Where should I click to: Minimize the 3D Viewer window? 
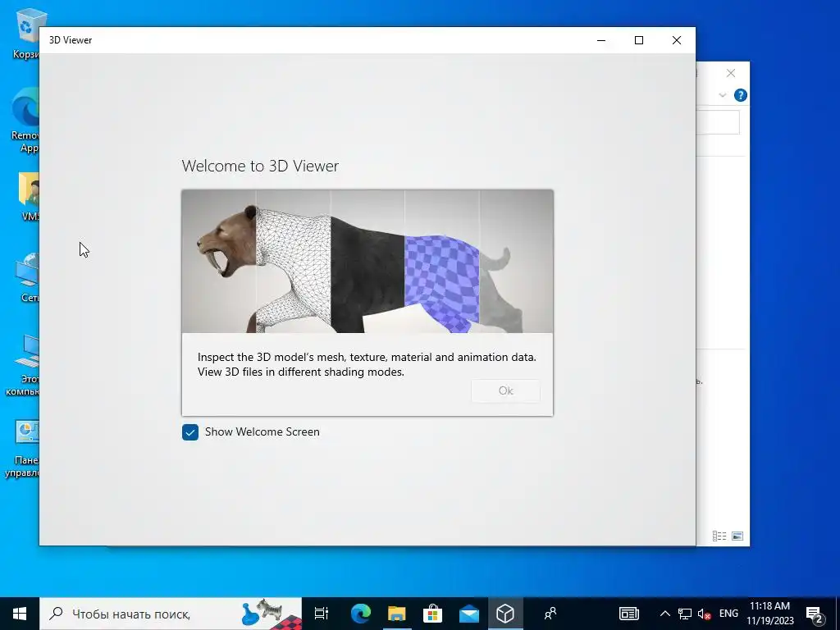601,40
